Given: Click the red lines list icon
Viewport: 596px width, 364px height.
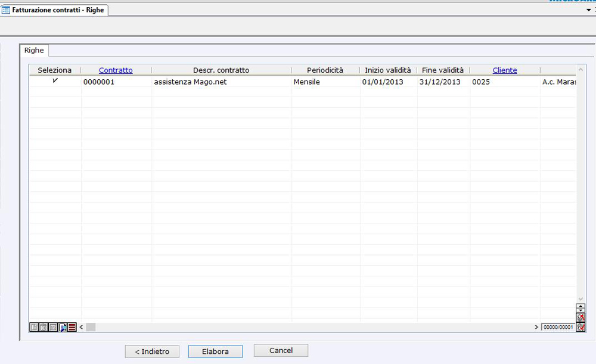Looking at the screenshot, I should click(x=72, y=327).
